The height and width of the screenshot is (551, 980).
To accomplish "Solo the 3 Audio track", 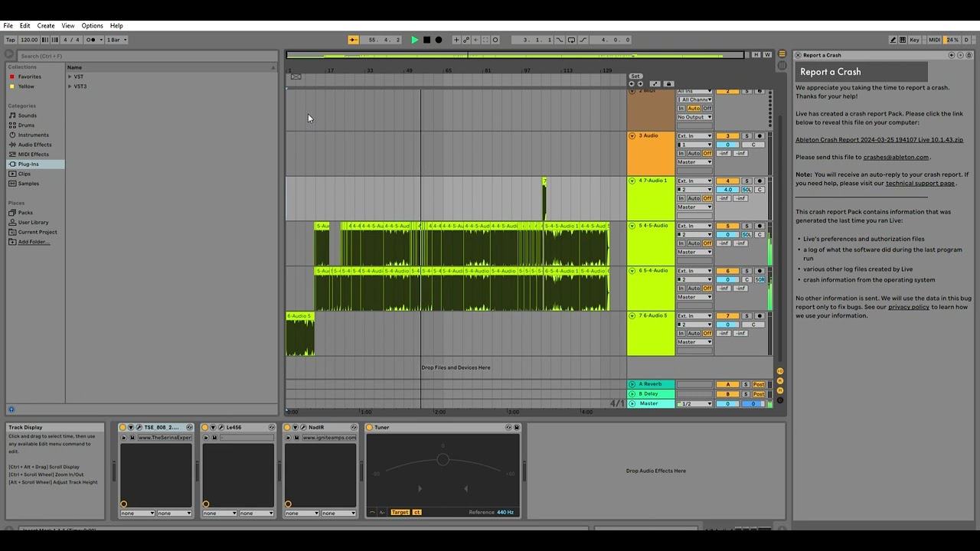I will tap(746, 136).
